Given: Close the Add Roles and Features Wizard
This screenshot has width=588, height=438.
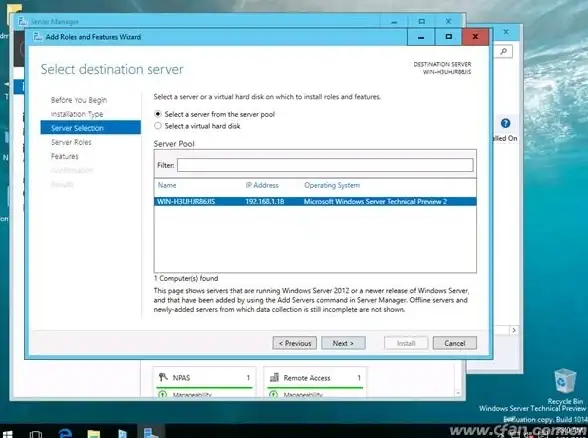Looking at the screenshot, I should (475, 37).
